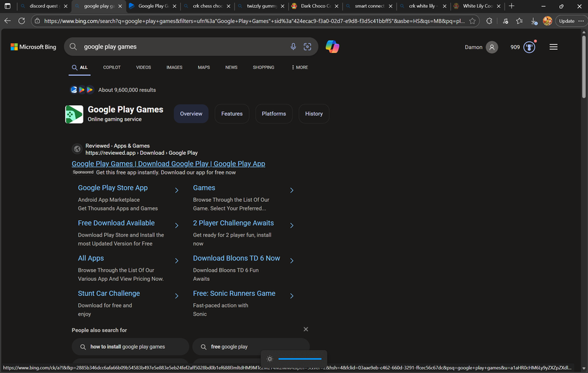Open the All Apps link
Image resolution: width=588 pixels, height=373 pixels.
pos(91,258)
